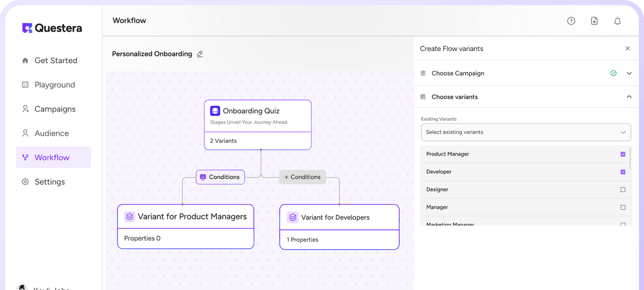Open the starred document icon in header
The image size is (644, 290).
(594, 21)
